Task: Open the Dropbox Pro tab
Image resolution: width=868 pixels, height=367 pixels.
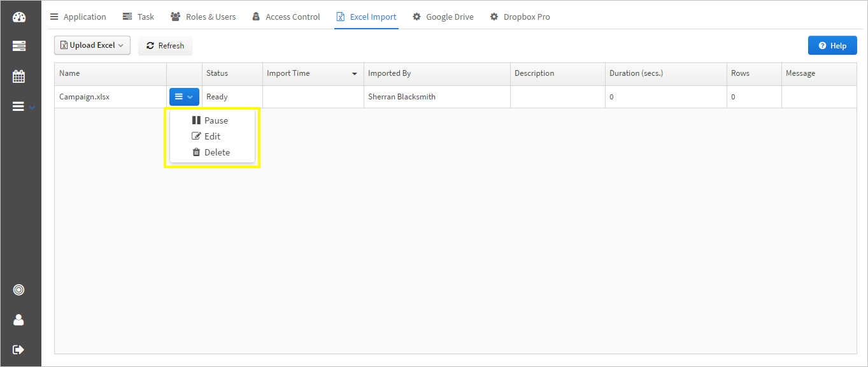Action: (x=520, y=17)
